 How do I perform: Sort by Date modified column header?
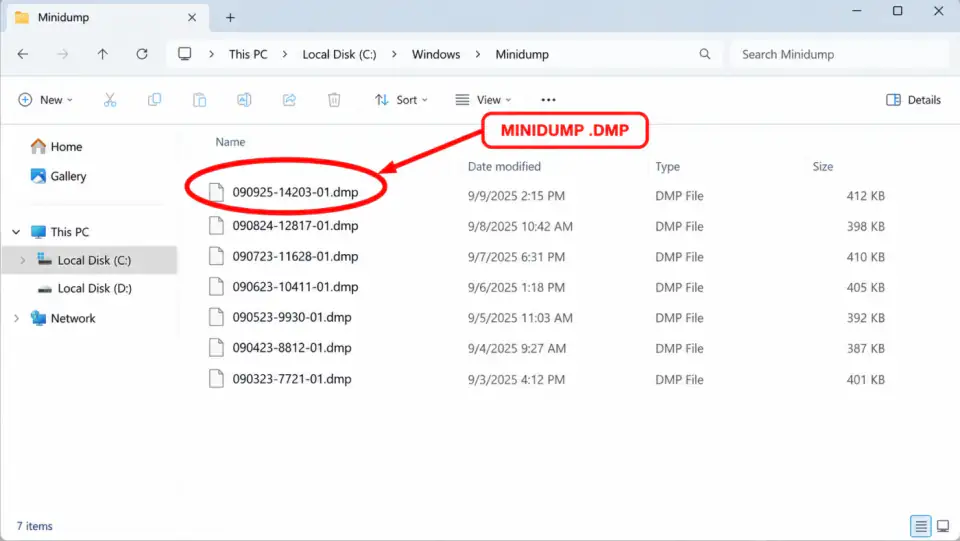tap(504, 166)
